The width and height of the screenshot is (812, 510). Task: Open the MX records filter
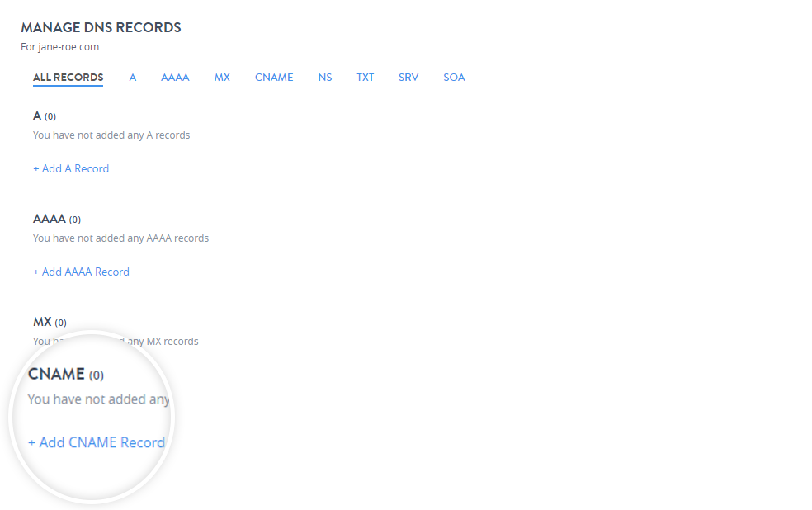coord(221,77)
